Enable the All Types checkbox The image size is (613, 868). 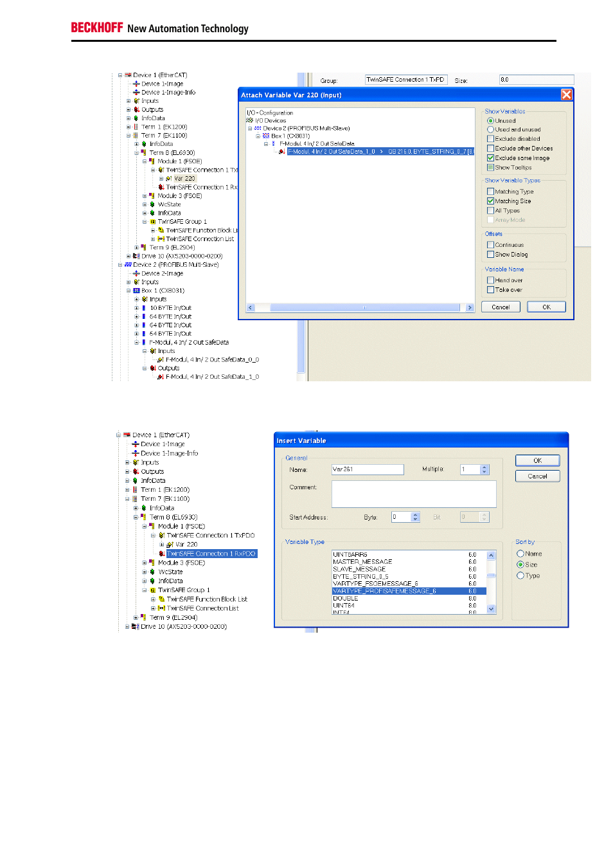490,211
